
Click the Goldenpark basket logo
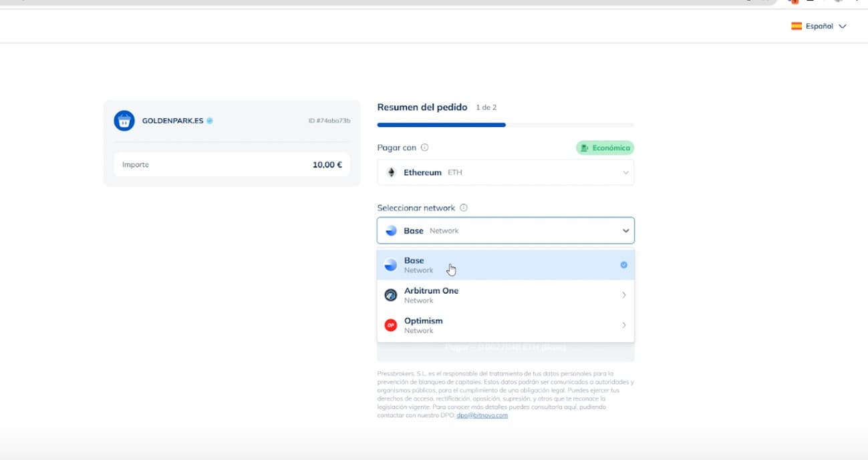coord(124,121)
